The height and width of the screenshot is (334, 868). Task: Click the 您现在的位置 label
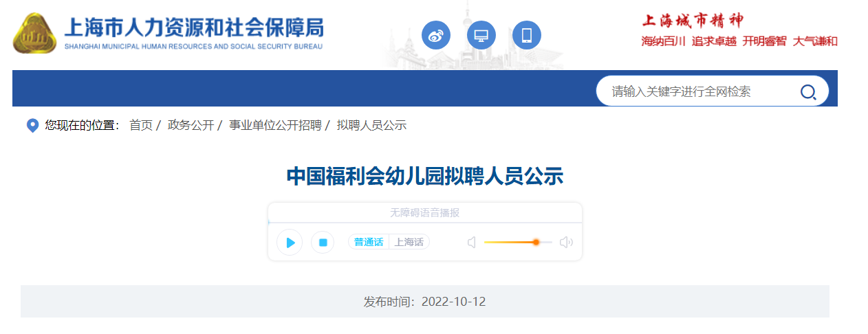tap(82, 125)
